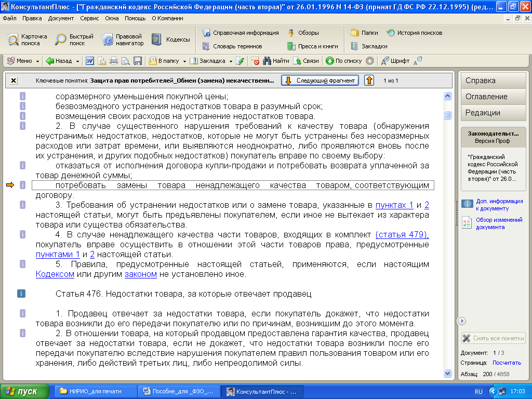Screen dimensions: 532x399
Task: Open Пресса и книги
Action: 312,46
